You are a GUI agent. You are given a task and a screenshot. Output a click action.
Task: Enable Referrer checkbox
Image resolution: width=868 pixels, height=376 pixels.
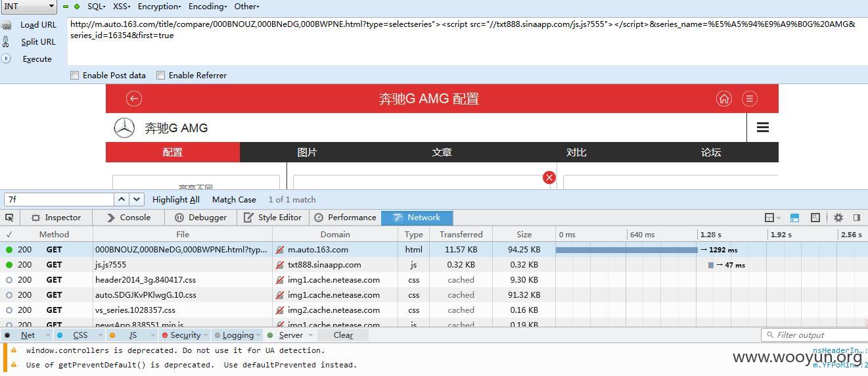pos(160,76)
